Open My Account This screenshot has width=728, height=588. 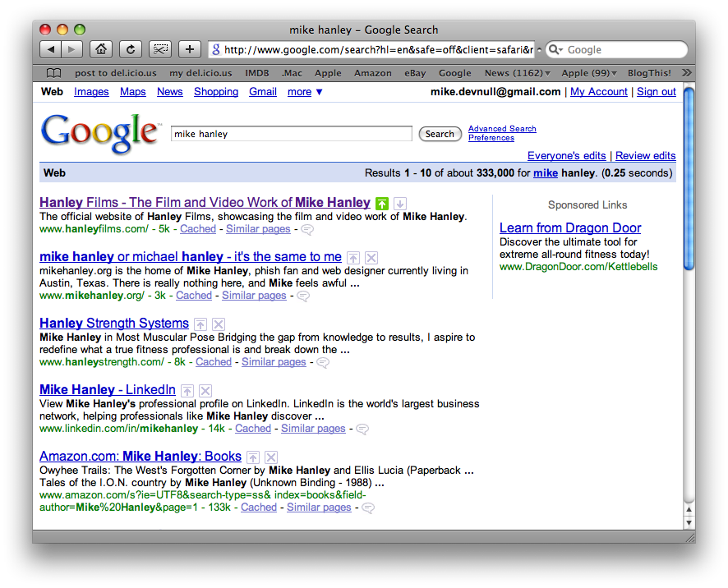click(x=598, y=92)
